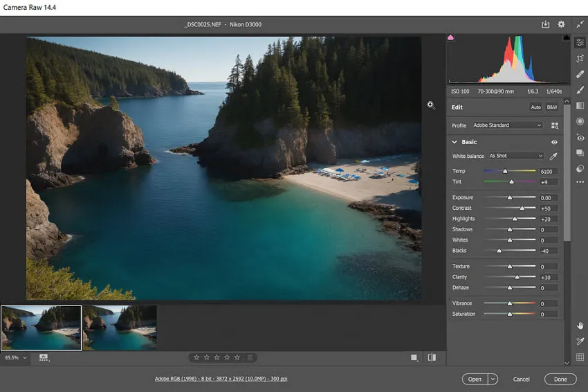Toggle the grid overlay icon
The image size is (588, 392).
(580, 357)
